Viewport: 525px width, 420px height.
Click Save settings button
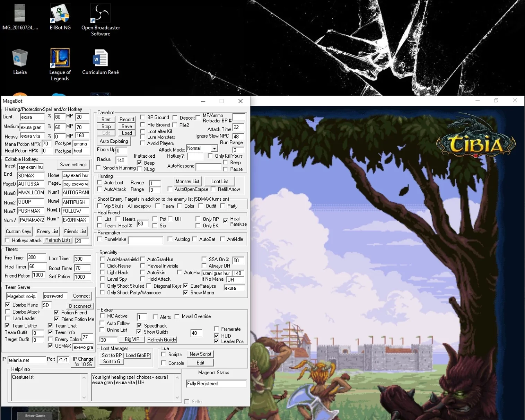(x=73, y=165)
